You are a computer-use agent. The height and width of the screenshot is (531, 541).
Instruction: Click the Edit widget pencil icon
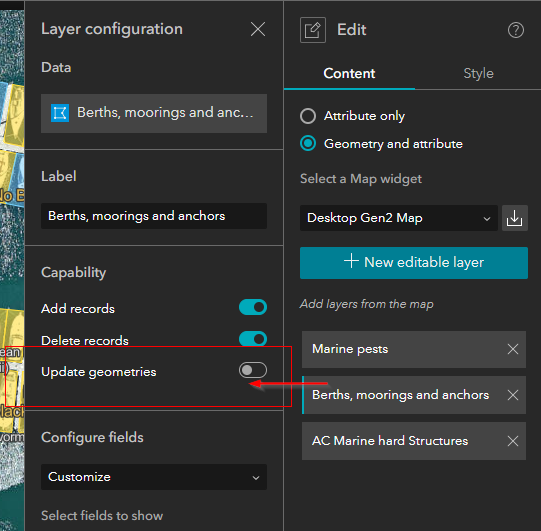[313, 30]
